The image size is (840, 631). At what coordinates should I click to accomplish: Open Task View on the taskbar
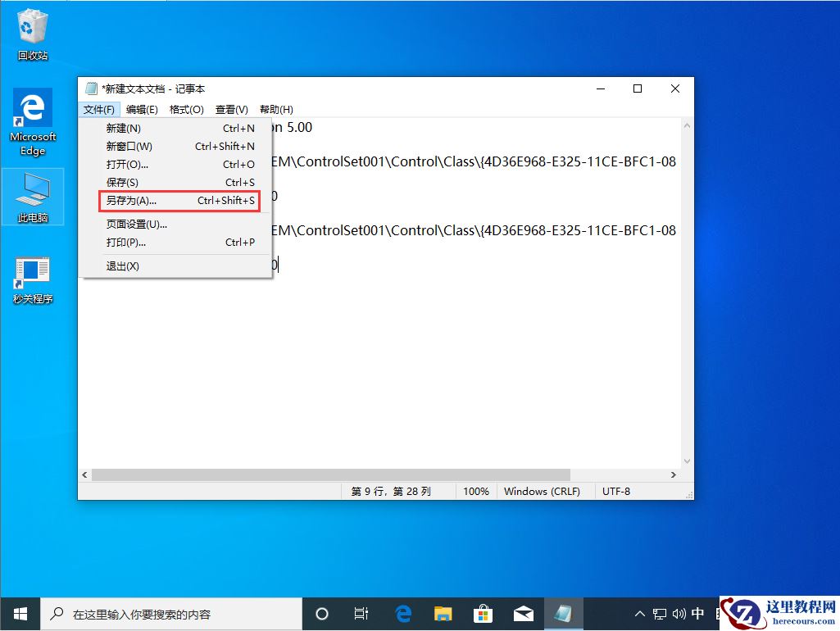click(x=361, y=613)
